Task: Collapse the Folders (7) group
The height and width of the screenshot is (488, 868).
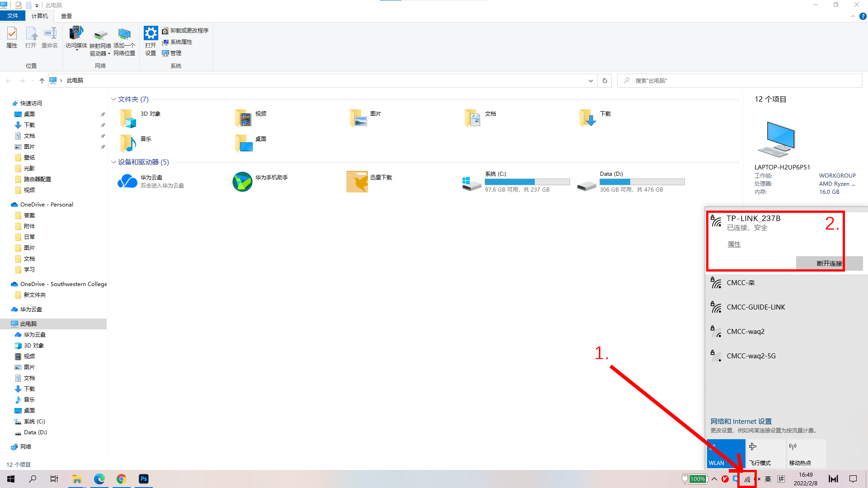Action: click(113, 99)
